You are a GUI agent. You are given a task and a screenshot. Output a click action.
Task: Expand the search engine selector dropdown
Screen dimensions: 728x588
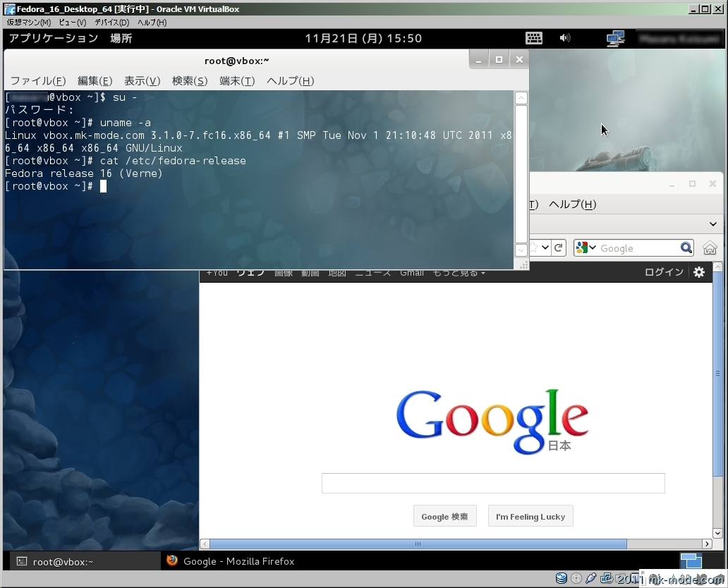click(x=586, y=248)
